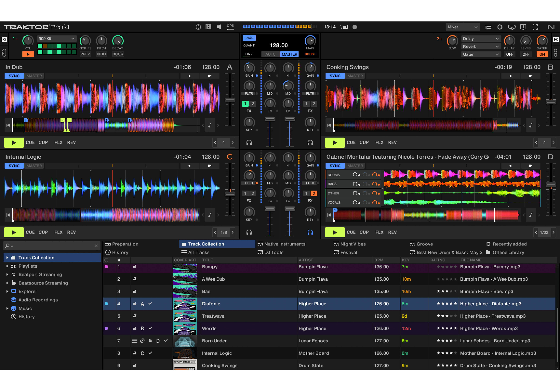Click Deck D jump-to-start icon
The height and width of the screenshot is (392, 560).
pos(329,215)
